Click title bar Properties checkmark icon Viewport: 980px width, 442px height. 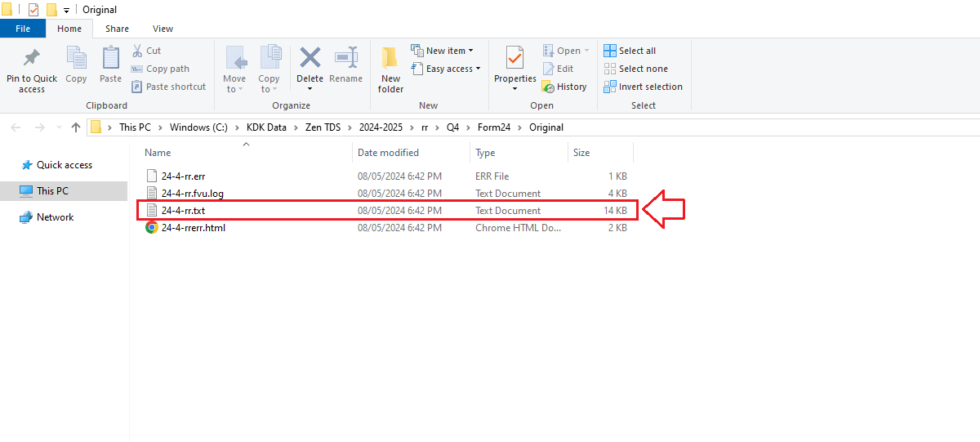[x=33, y=10]
